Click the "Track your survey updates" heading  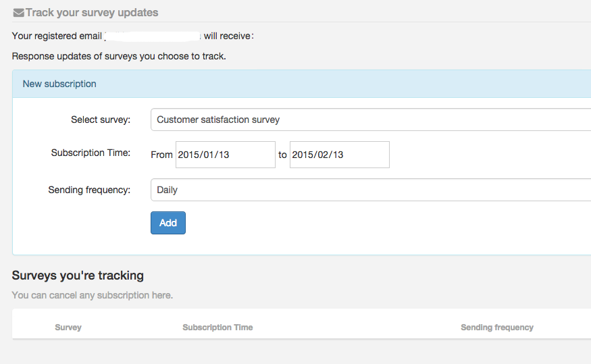[92, 13]
